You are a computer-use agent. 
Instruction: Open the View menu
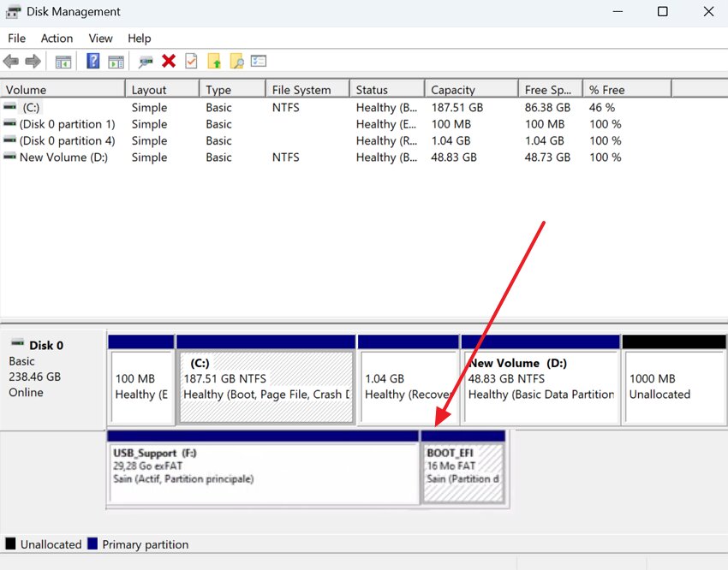100,38
